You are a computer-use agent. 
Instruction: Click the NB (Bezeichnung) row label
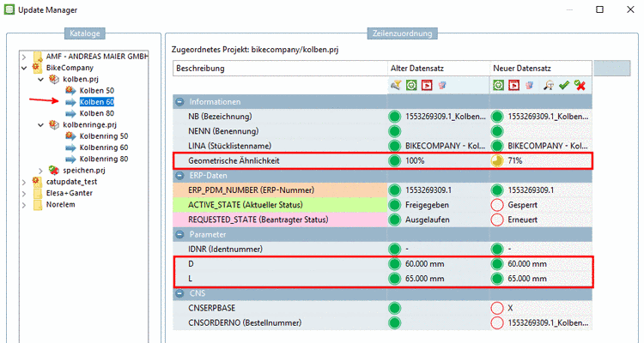[220, 117]
